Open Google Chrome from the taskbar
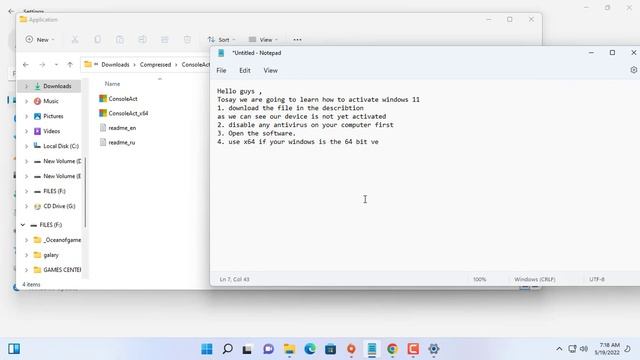Viewport: 640px width, 360px height. coord(392,349)
